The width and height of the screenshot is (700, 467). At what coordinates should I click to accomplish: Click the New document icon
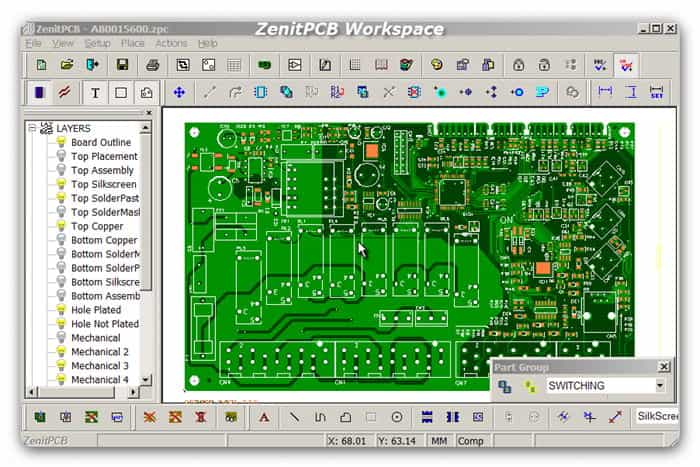pos(41,65)
